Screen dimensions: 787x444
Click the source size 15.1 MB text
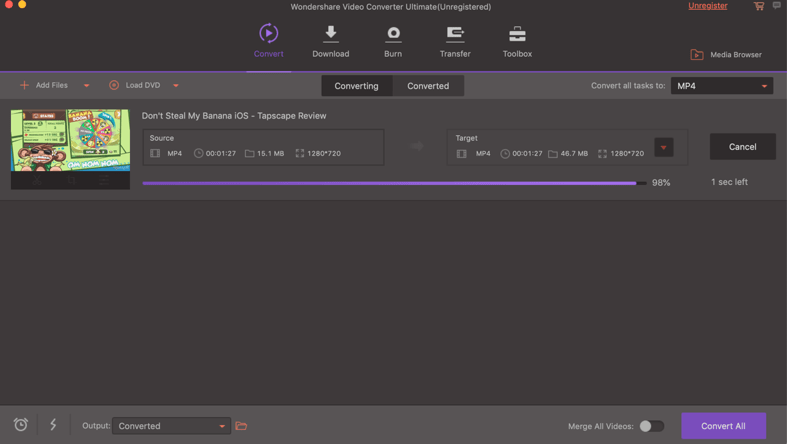pyautogui.click(x=271, y=154)
